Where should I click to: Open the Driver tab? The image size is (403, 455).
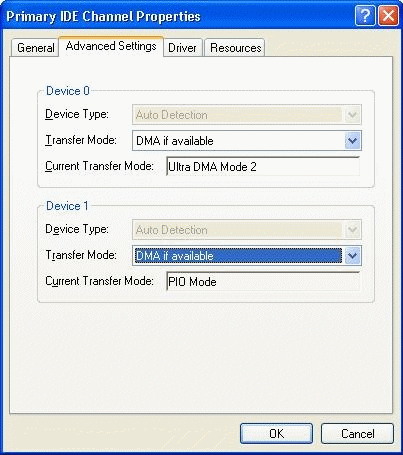coord(182,48)
